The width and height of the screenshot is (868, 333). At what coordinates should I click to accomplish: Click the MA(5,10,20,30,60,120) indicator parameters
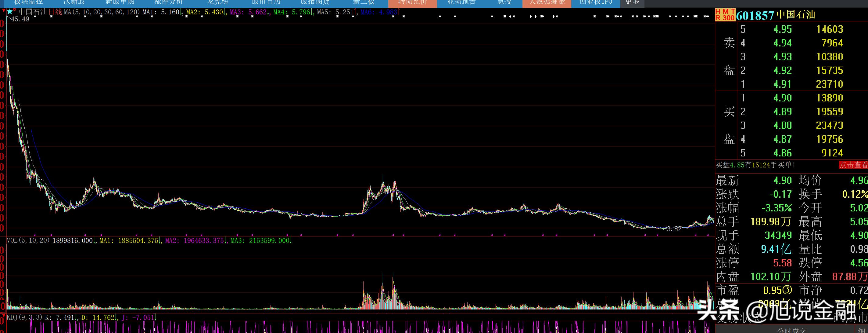tap(102, 12)
